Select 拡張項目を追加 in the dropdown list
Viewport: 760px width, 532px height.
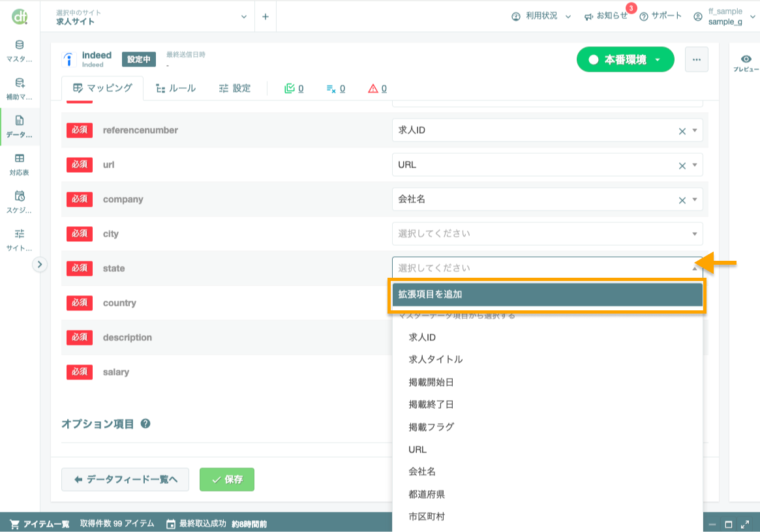tap(547, 295)
